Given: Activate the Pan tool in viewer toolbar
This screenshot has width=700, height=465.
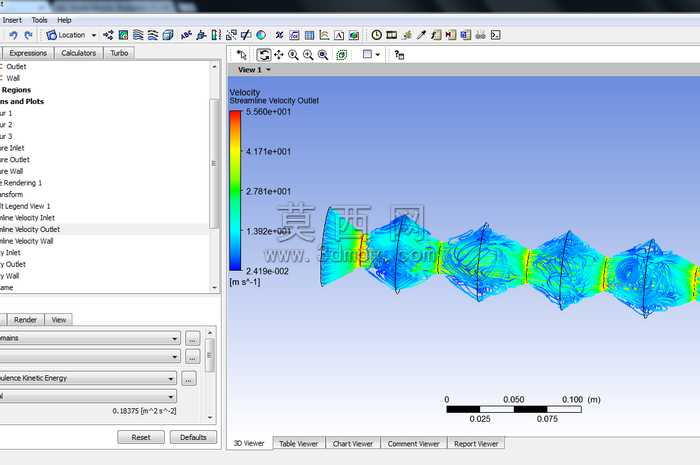Looking at the screenshot, I should coord(279,55).
